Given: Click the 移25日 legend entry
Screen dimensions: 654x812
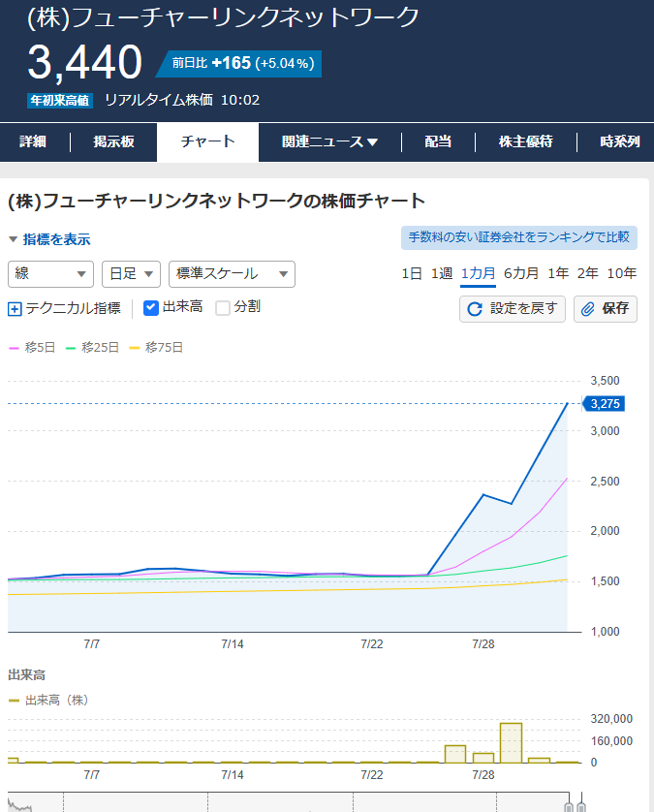Looking at the screenshot, I should click(x=92, y=348).
